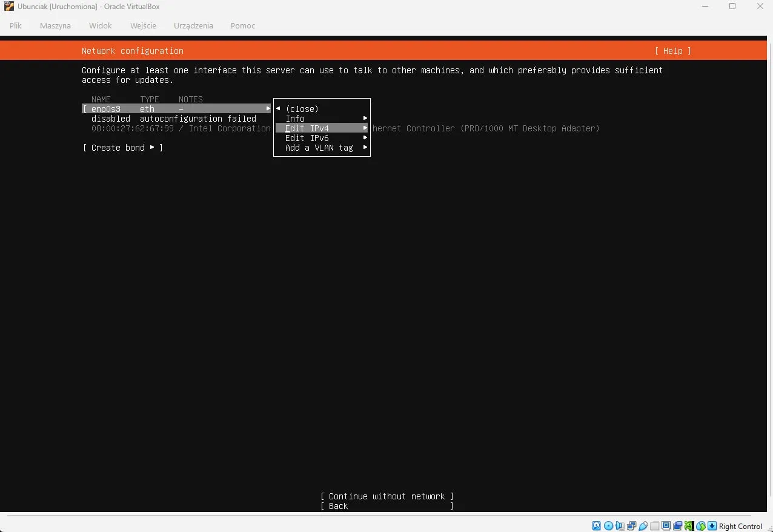The height and width of the screenshot is (532, 773).
Task: Click the recording indicator icon
Action: click(677, 526)
